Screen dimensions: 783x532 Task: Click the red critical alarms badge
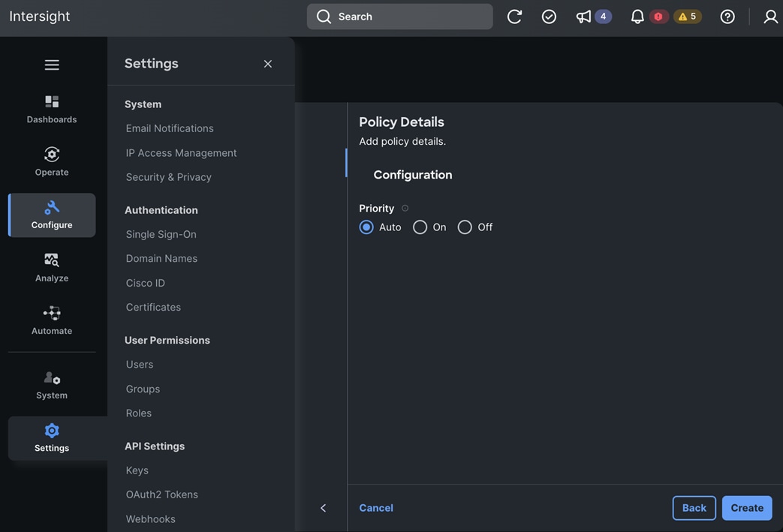658,17
